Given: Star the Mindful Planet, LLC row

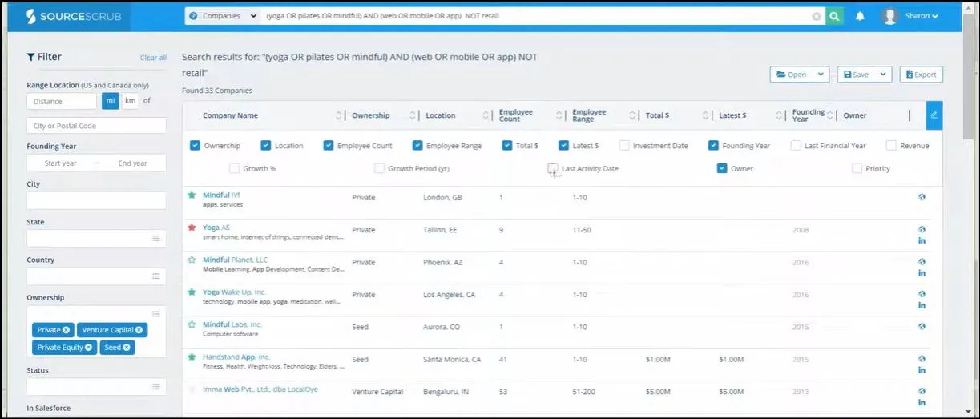Looking at the screenshot, I should tap(192, 260).
